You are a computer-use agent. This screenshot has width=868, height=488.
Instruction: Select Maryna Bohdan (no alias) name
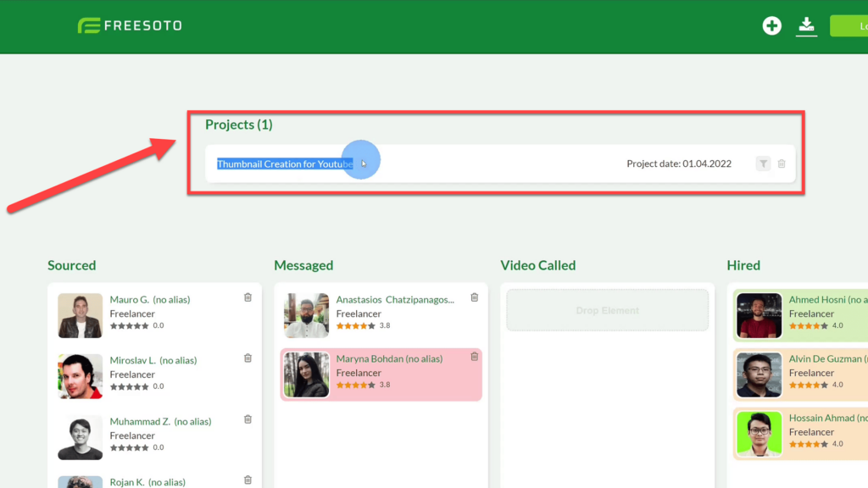click(390, 358)
